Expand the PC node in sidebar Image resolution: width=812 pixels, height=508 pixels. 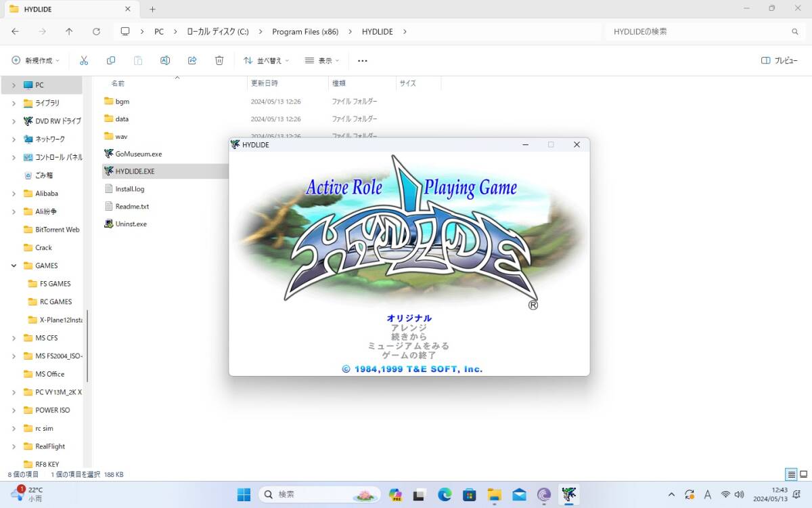14,85
